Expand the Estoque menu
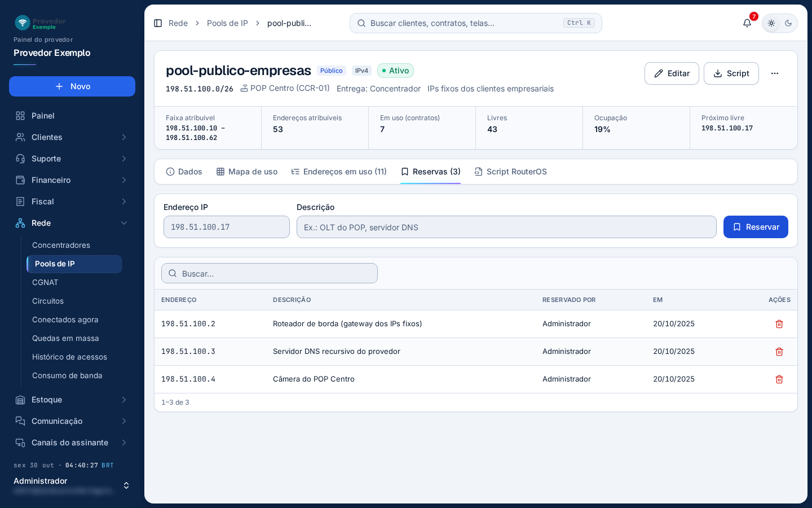 pos(72,400)
